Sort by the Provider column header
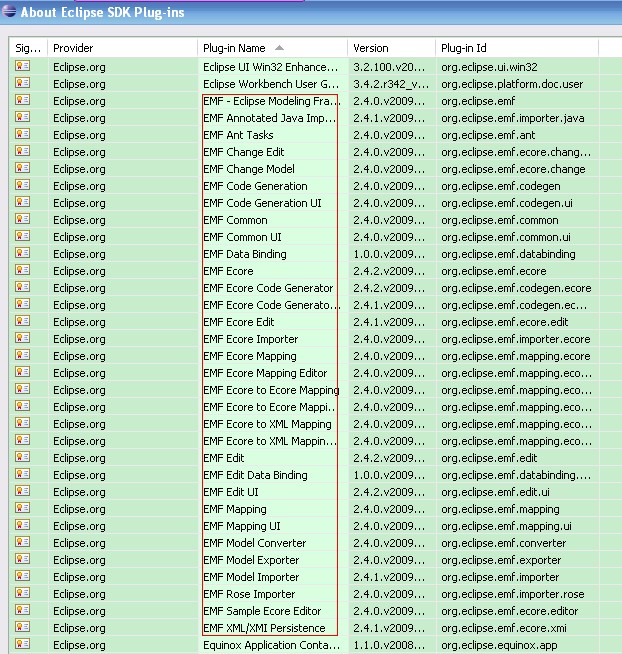622x654 pixels. pos(122,48)
